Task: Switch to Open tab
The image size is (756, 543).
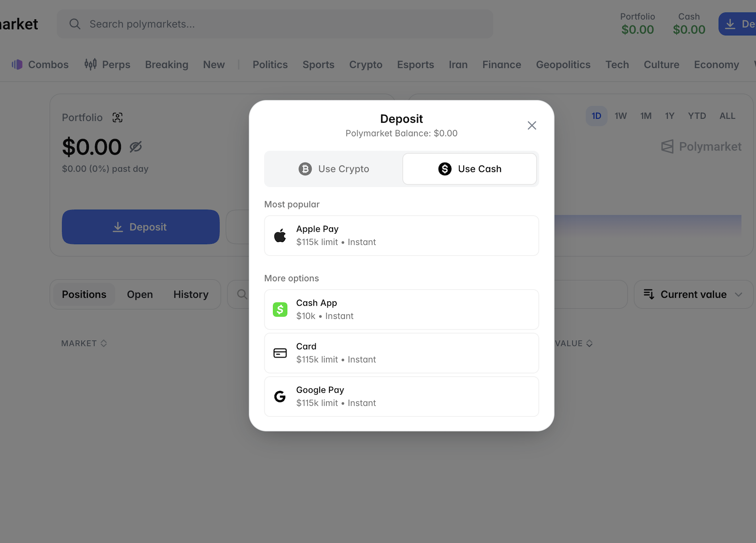Action: click(140, 294)
